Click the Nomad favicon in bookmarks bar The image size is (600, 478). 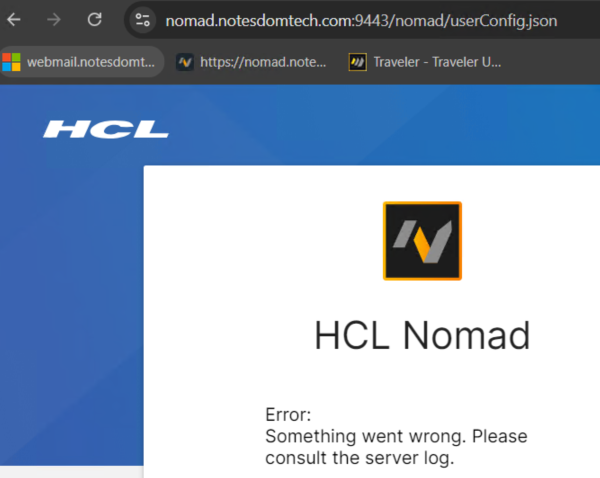[x=185, y=62]
